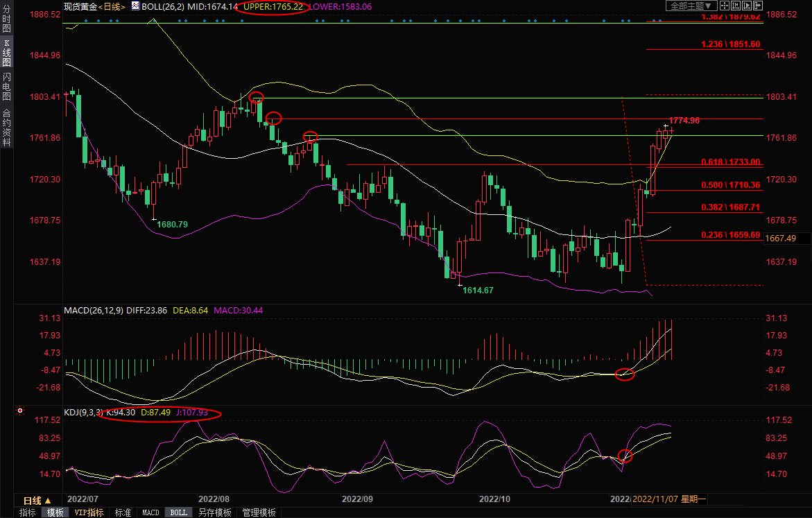Expand the 日线 period selector

point(37,501)
